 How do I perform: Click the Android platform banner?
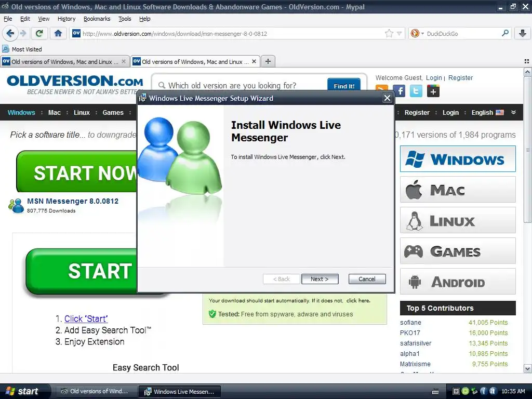[x=458, y=282]
